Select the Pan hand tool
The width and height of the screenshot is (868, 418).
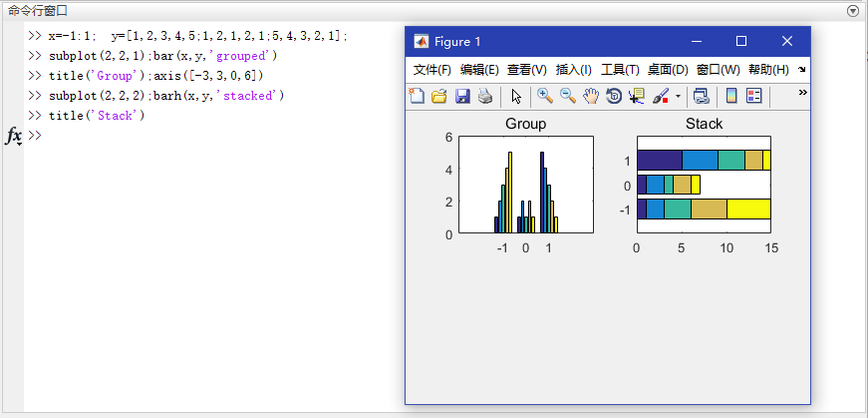(591, 97)
